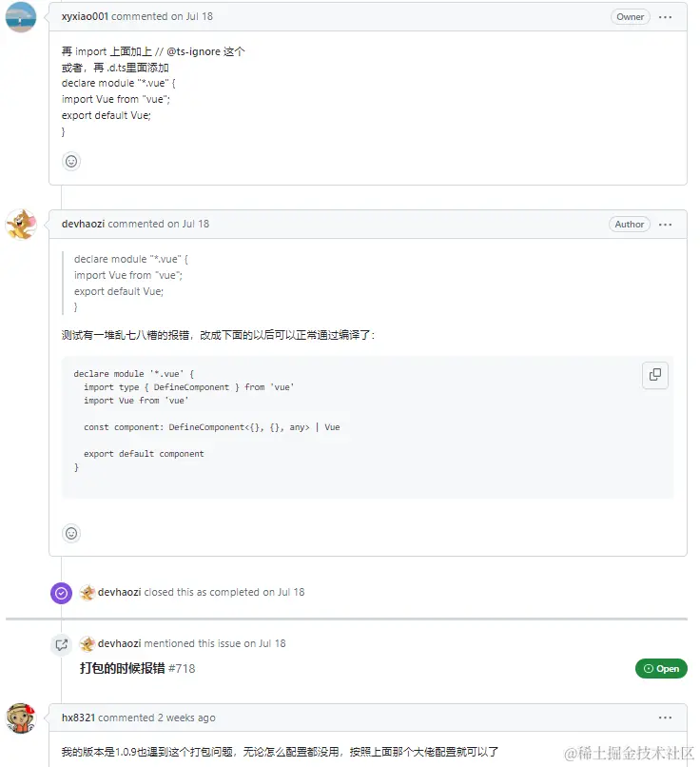700x767 pixels.
Task: Open the emoji reaction picker on devhaozi's comment
Action: click(71, 533)
